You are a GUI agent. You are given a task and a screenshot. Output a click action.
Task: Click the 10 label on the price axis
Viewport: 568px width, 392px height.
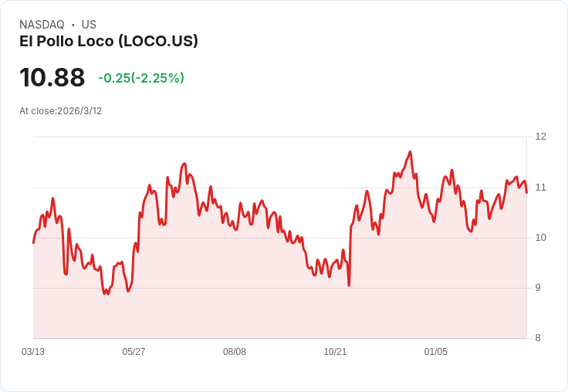540,238
